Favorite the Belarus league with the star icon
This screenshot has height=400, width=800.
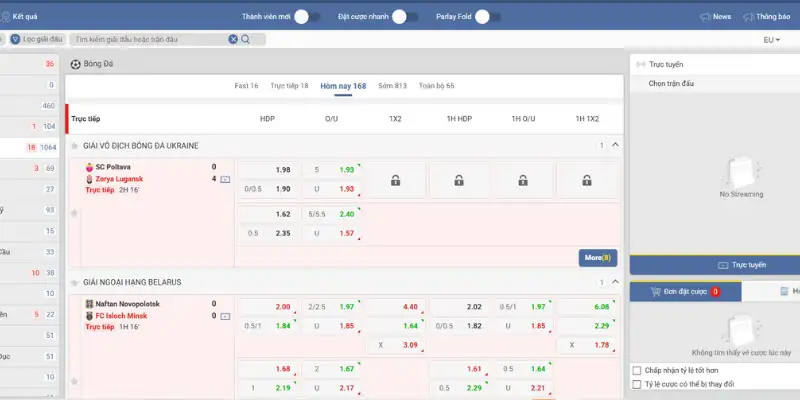74,282
